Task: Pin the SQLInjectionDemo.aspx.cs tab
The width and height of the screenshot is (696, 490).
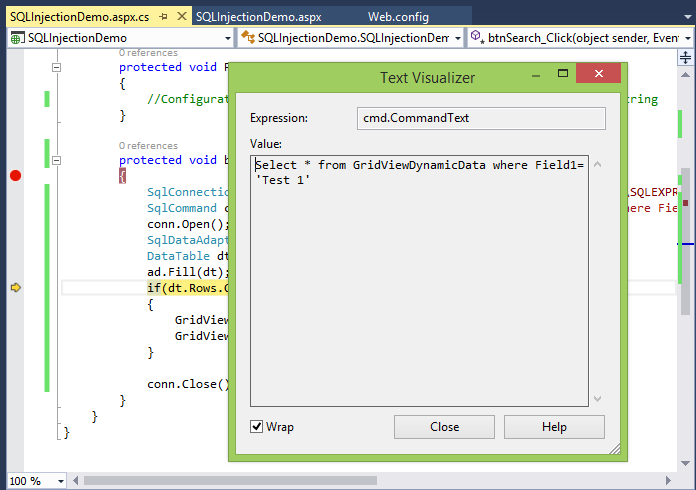Action: click(163, 17)
